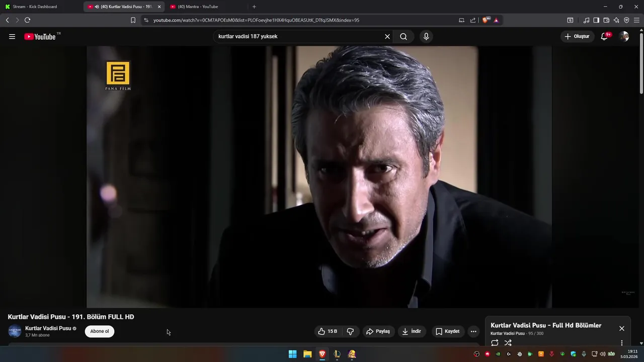Open the browser main menu
The height and width of the screenshot is (362, 644).
636,20
